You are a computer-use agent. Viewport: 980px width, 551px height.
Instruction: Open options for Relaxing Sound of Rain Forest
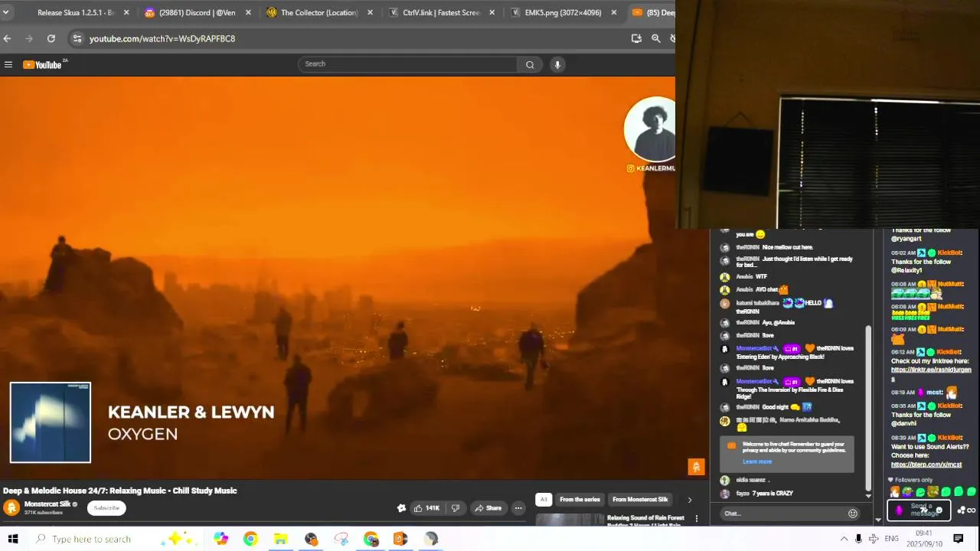click(x=696, y=519)
